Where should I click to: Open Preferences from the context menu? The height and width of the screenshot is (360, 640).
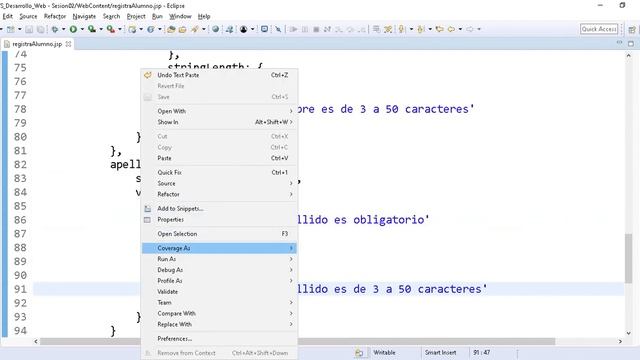point(220,339)
